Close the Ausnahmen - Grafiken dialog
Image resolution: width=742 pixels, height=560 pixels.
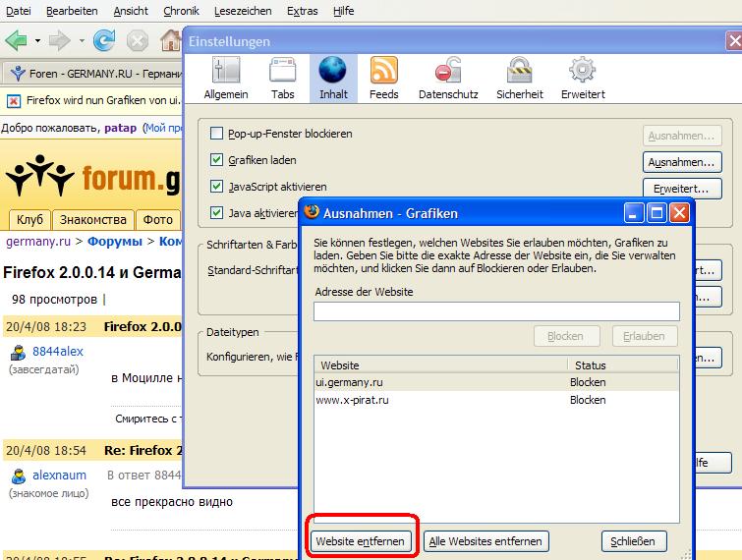point(679,213)
